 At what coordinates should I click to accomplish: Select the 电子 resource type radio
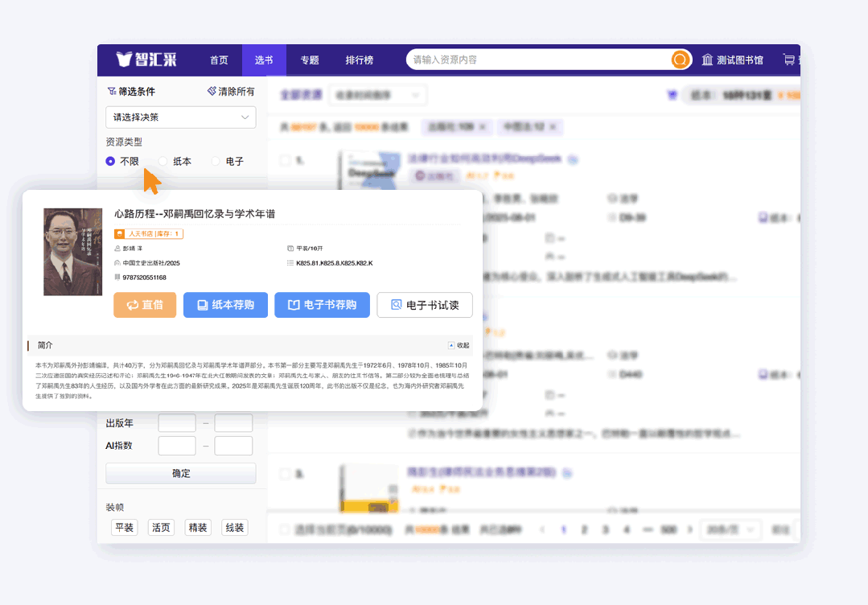coord(216,161)
